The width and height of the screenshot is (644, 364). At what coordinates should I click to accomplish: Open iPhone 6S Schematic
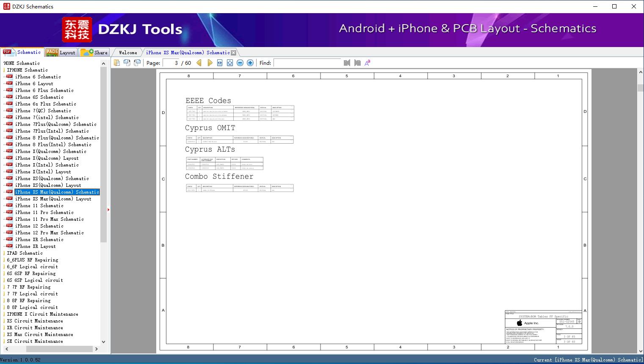click(x=39, y=97)
